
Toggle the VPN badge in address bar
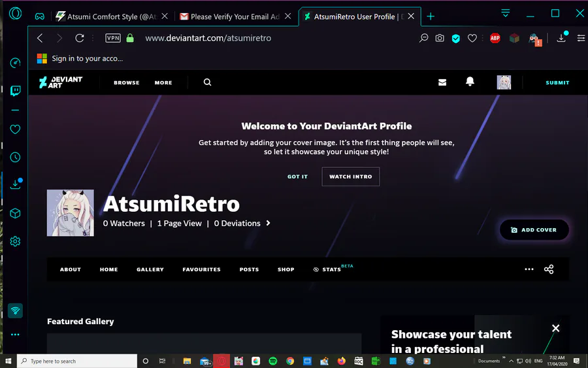(113, 38)
